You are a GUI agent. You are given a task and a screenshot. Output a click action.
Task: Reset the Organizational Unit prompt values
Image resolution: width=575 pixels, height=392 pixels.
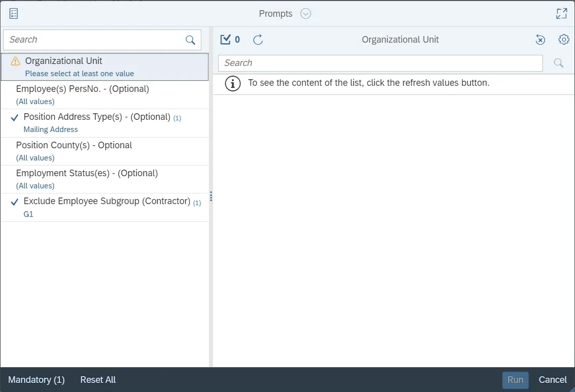(x=540, y=40)
